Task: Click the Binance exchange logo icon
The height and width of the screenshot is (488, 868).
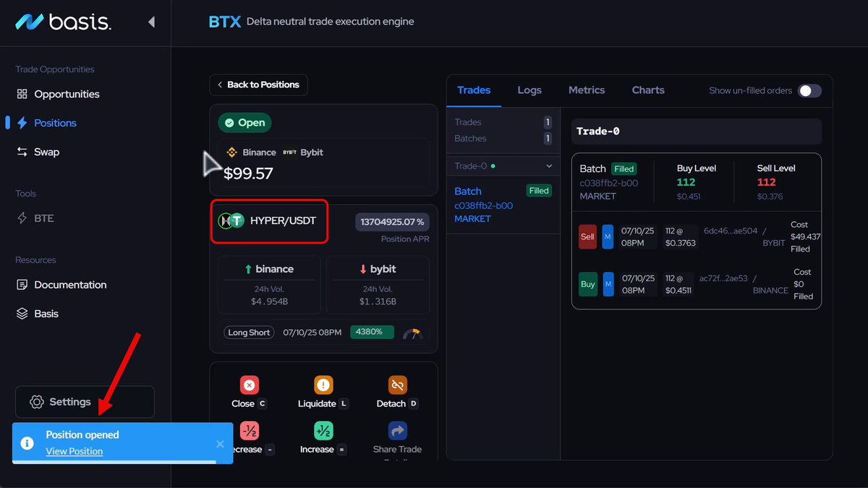Action: (x=232, y=153)
